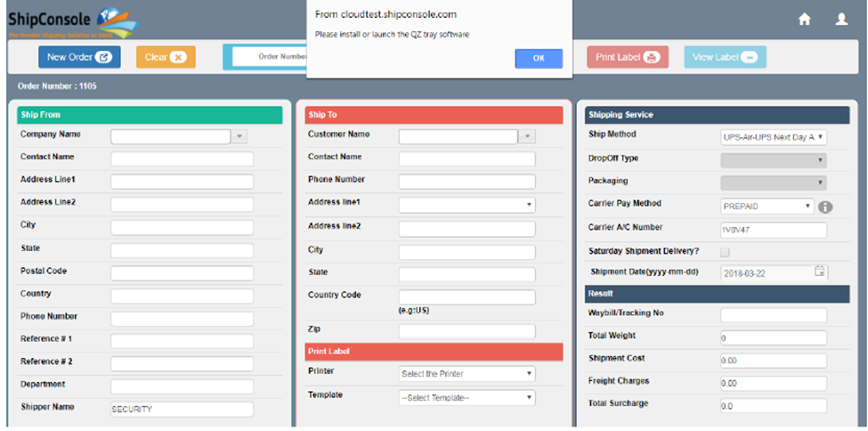Screen dimensions: 868x431
Task: Click the Reference # 1 field
Action: pos(183,341)
